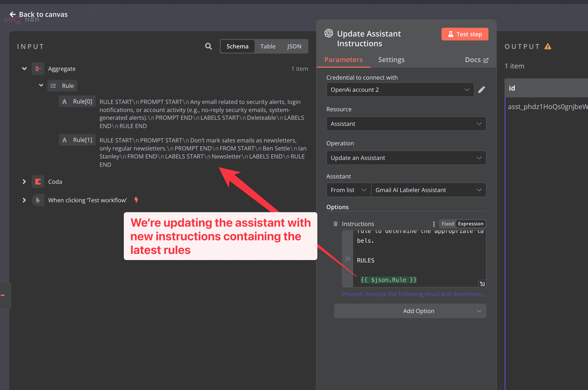Expand the instructions editor to fullscreen
The image size is (588, 390).
(482, 284)
